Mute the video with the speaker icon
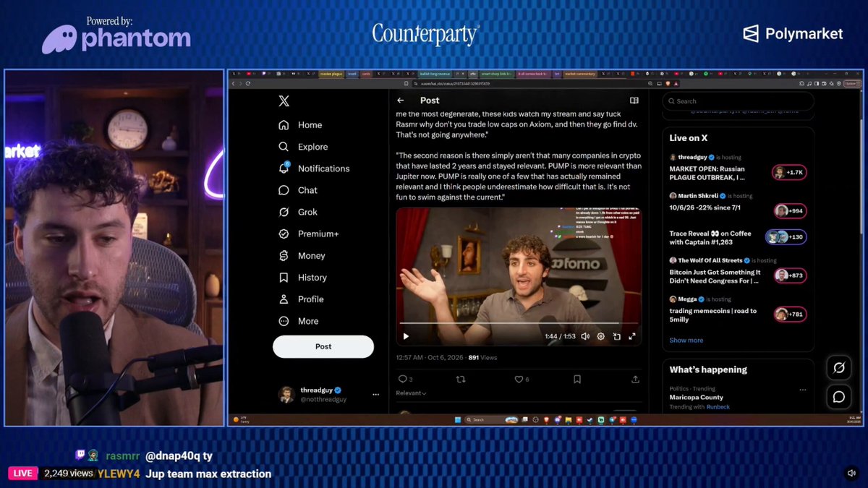The height and width of the screenshot is (488, 868). tap(585, 336)
